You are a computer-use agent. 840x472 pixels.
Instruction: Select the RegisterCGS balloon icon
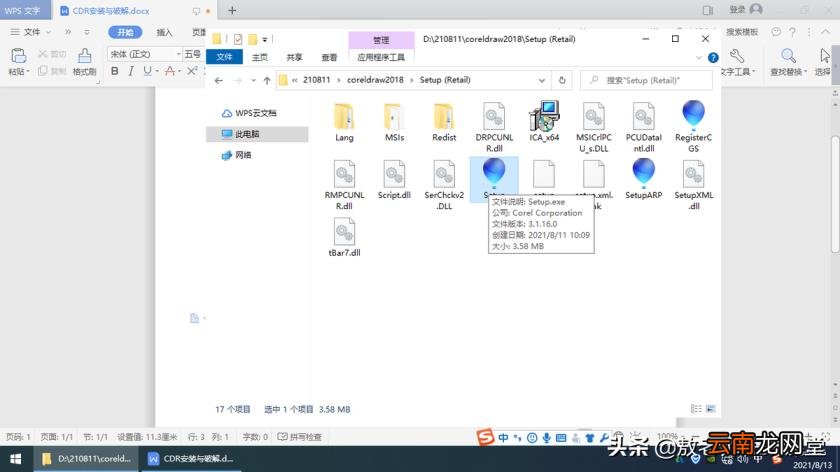pyautogui.click(x=693, y=126)
